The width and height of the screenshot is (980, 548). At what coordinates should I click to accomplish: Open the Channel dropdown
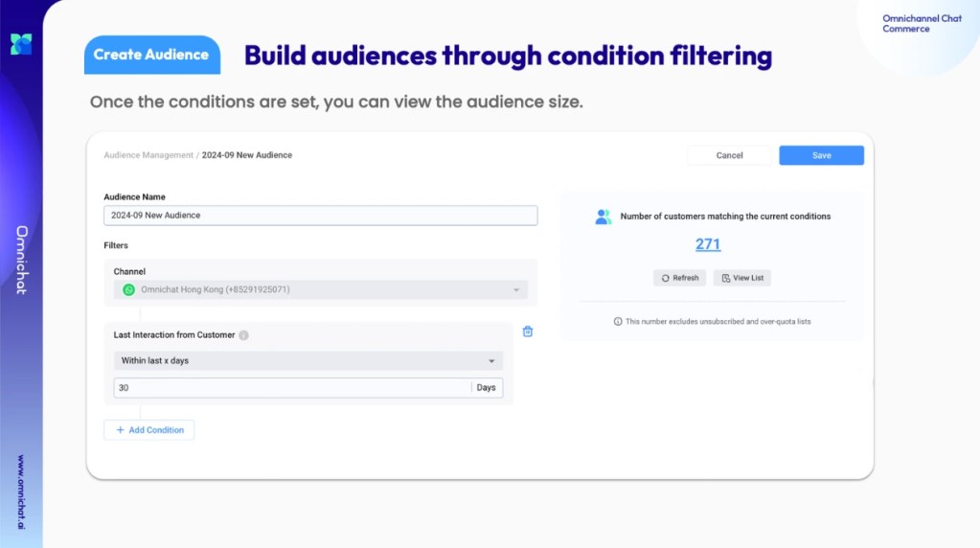(321, 290)
